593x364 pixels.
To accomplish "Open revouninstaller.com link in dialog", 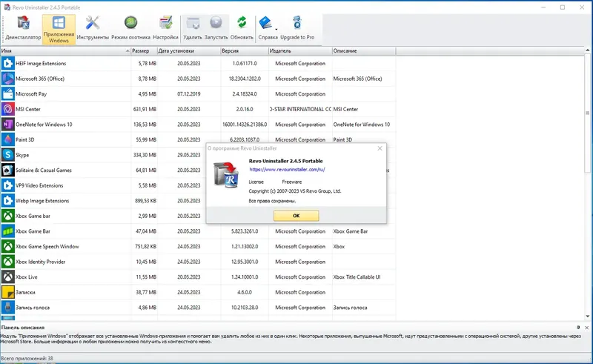I will point(287,170).
